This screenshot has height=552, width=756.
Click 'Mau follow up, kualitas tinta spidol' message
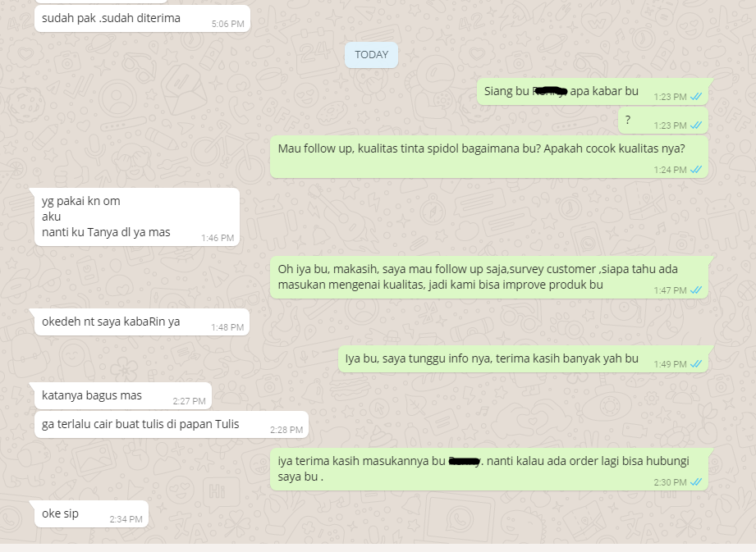coord(489,157)
